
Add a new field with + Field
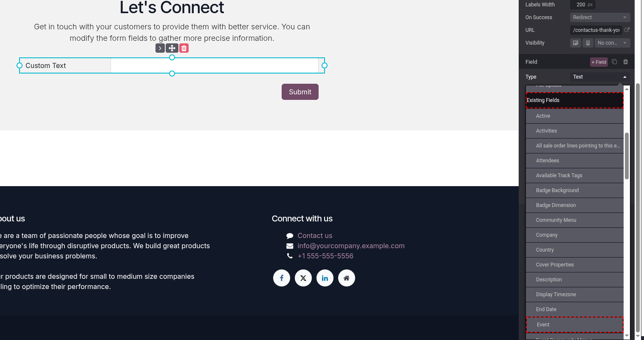click(x=599, y=62)
